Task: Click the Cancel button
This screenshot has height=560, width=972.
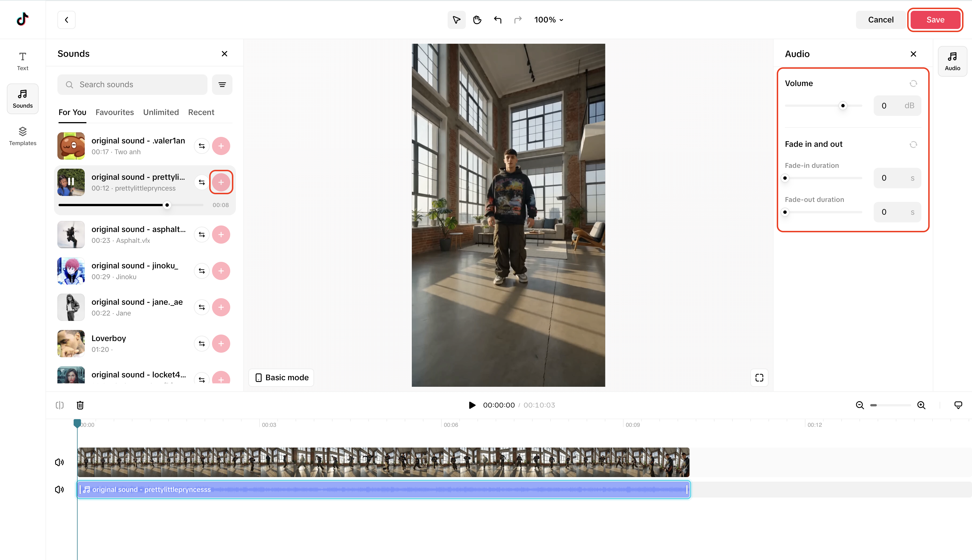Action: [881, 20]
